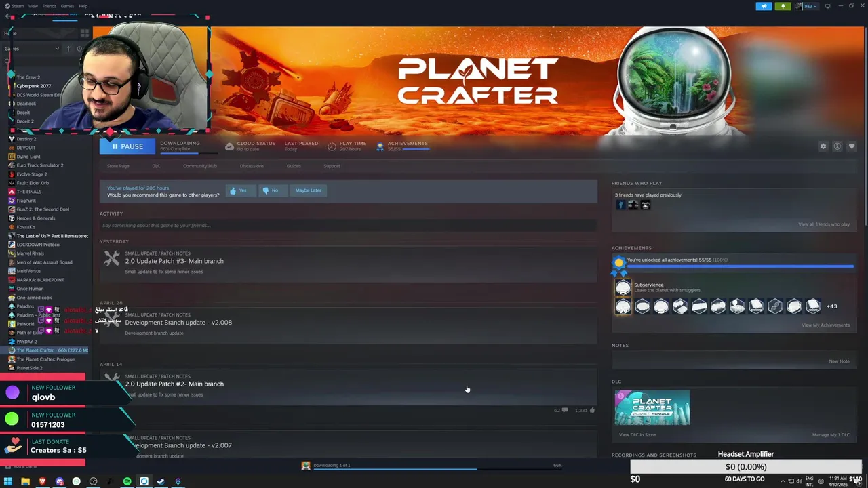Select Euro Truck Simulator 2 in library
868x488 pixels.
[40, 165]
